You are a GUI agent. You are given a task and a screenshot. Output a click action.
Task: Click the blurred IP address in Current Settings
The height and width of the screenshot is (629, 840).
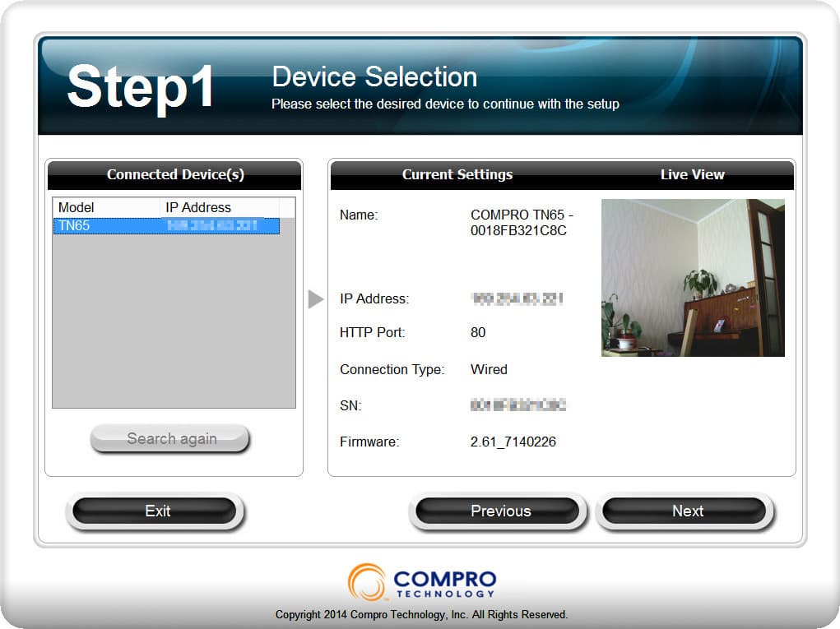pos(517,298)
